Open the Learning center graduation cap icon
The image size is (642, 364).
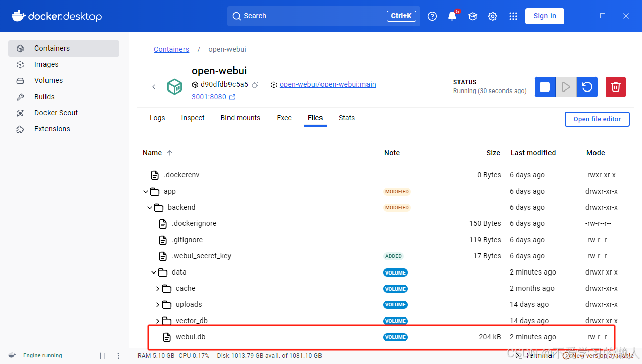click(473, 16)
